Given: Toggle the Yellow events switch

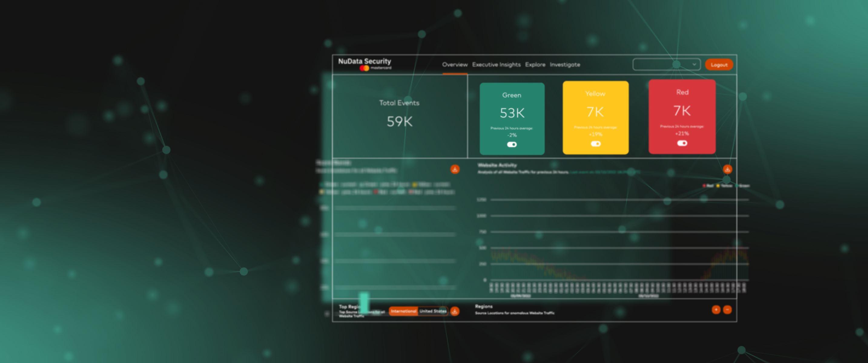Looking at the screenshot, I should (x=596, y=144).
